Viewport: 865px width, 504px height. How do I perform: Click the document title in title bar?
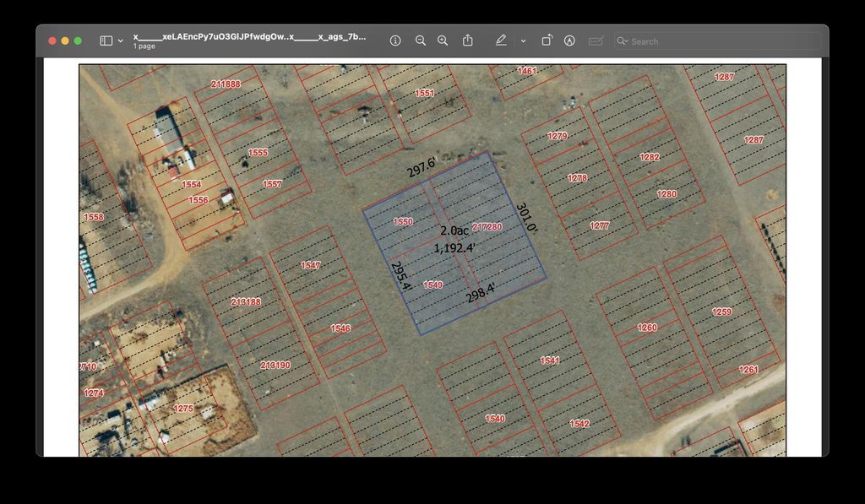249,37
